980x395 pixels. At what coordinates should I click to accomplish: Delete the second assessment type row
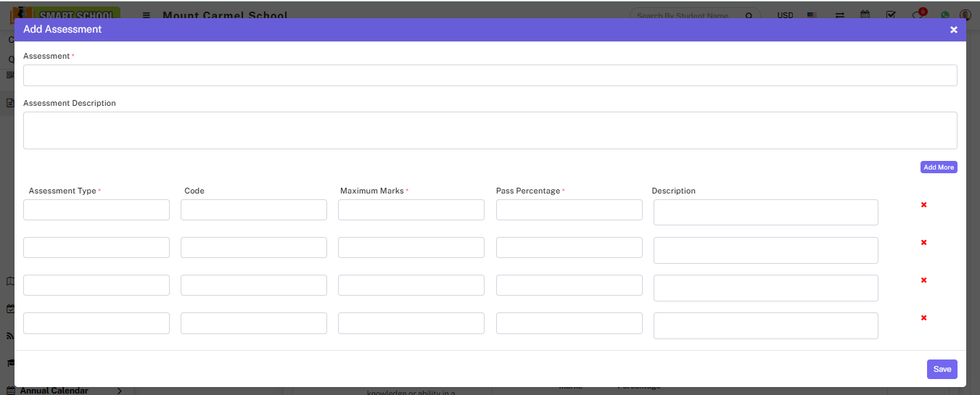coord(923,243)
